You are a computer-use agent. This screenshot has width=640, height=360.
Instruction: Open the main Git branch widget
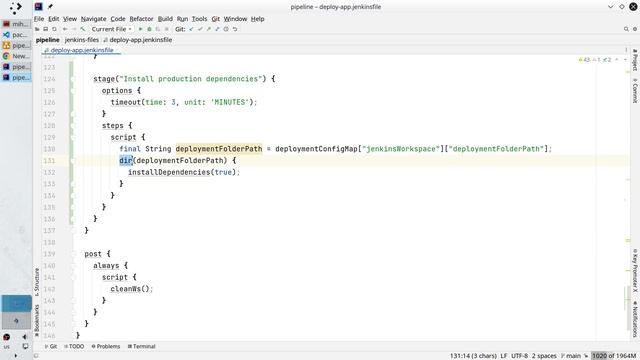pos(571,356)
